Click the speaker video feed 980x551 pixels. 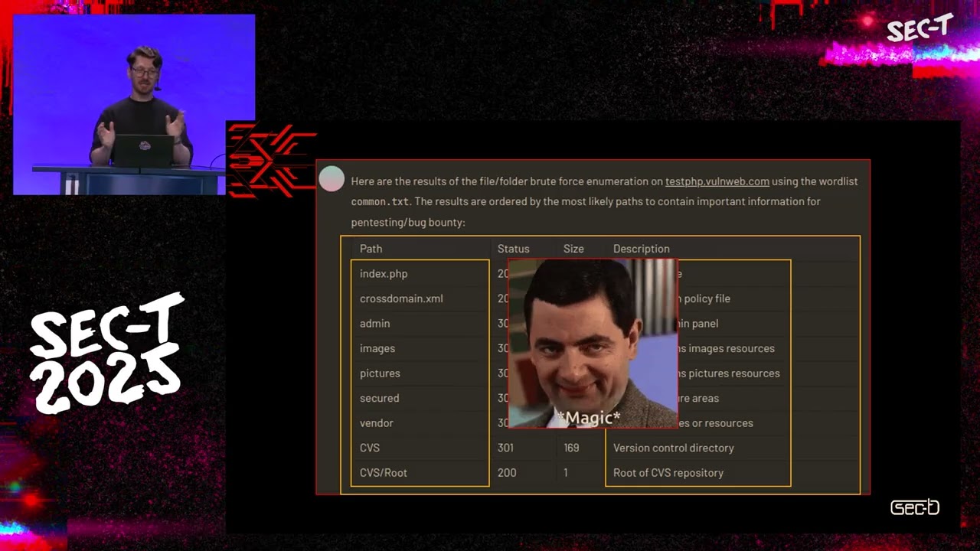point(134,104)
